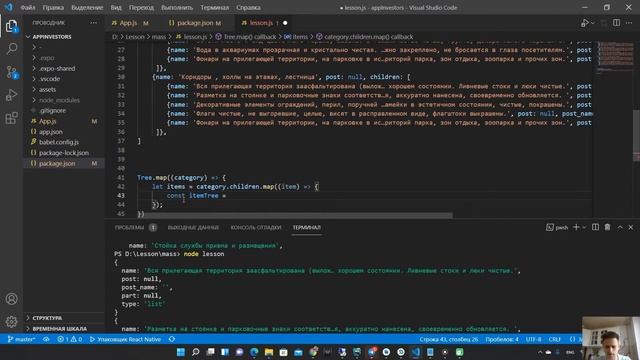The width and height of the screenshot is (640, 360).
Task: Switch to the Output panel tab
Action: 193,227
